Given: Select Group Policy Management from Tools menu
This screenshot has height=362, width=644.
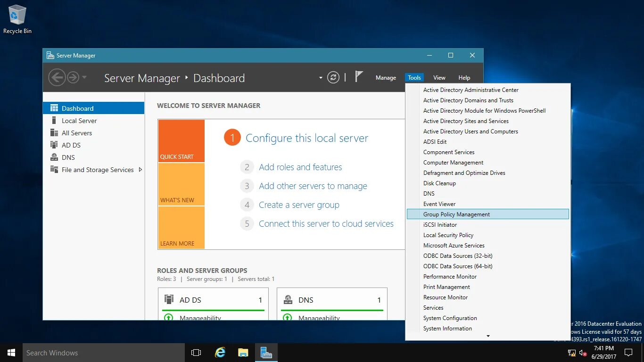Looking at the screenshot, I should (456, 214).
